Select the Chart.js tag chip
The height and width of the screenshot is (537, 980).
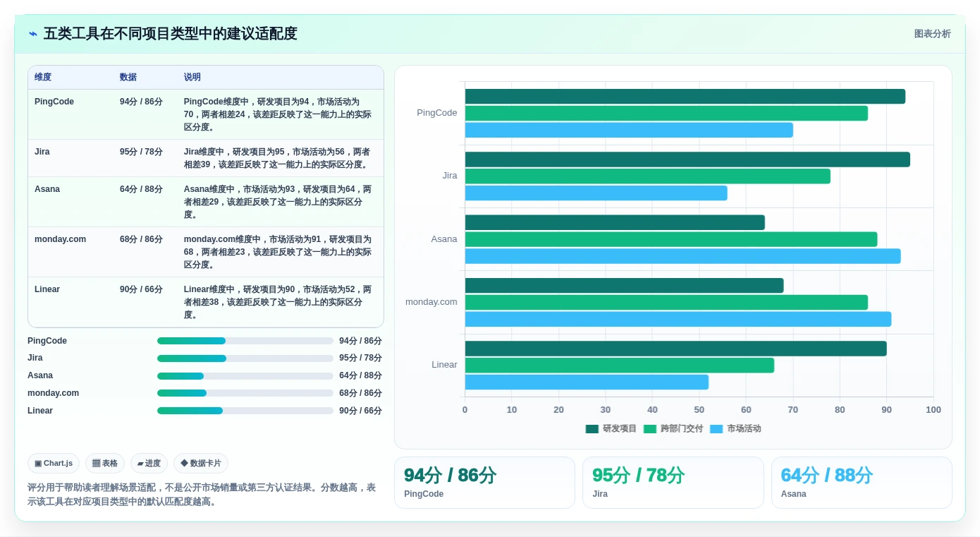click(54, 463)
